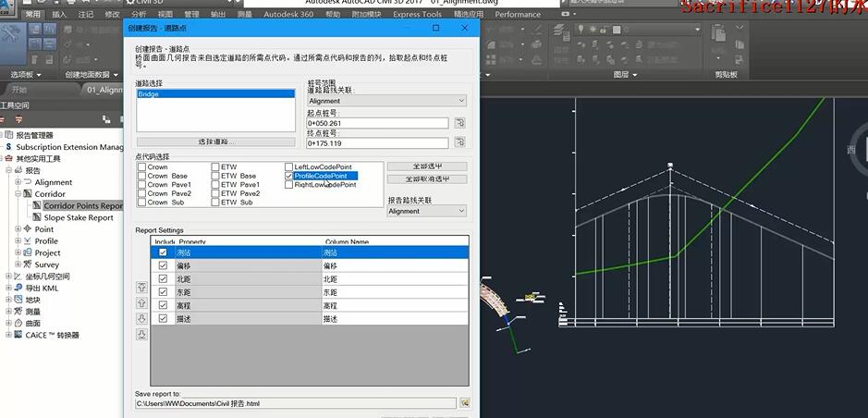868x418 pixels.
Task: Click the 选择道路 button
Action: coord(215,141)
